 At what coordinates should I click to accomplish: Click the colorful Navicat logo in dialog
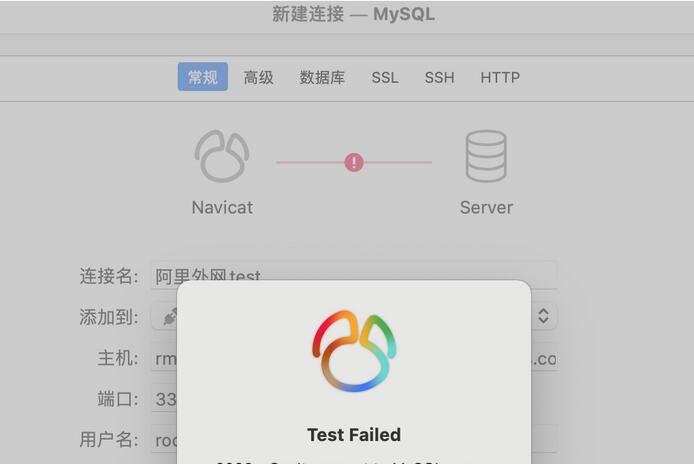pos(354,351)
